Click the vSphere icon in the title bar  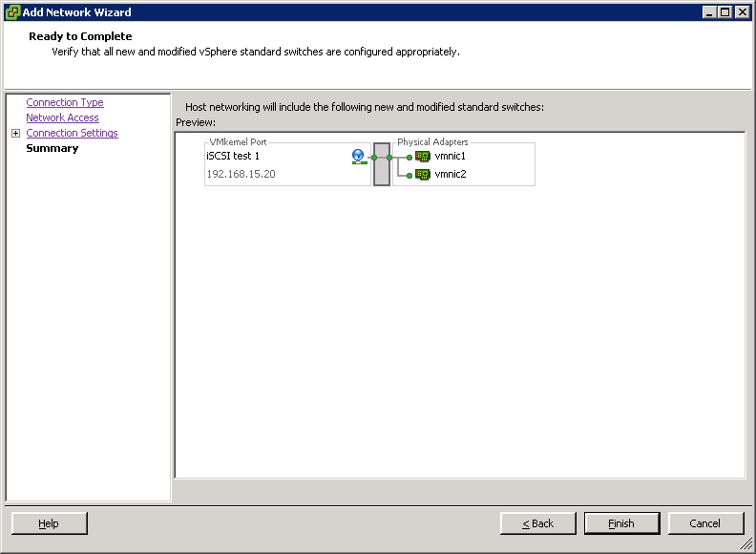coord(12,12)
